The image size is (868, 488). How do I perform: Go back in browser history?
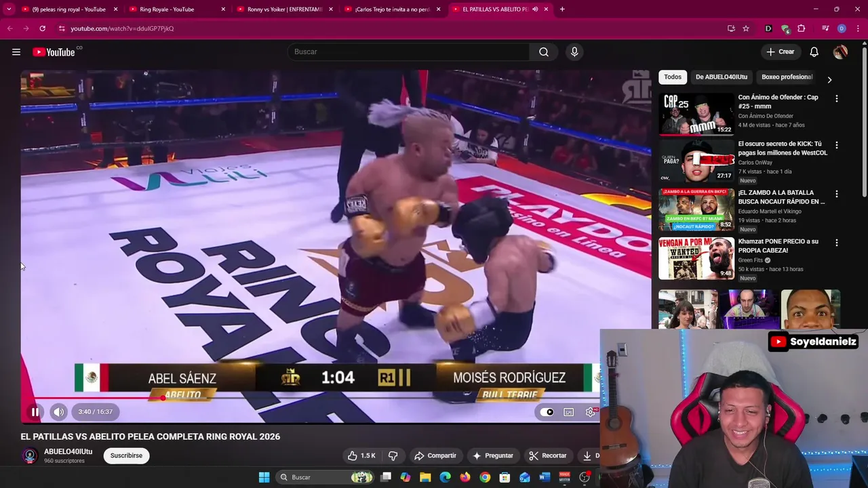click(x=9, y=28)
